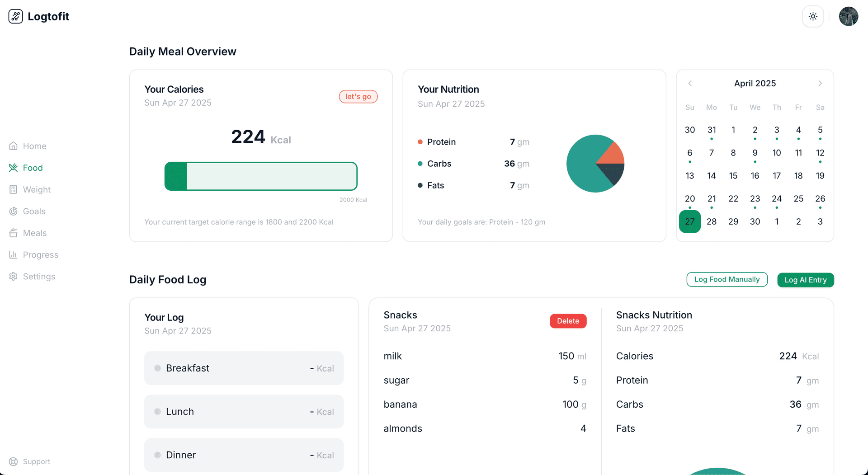Click the almonds item in Snacks
The image size is (868, 475).
pyautogui.click(x=485, y=428)
